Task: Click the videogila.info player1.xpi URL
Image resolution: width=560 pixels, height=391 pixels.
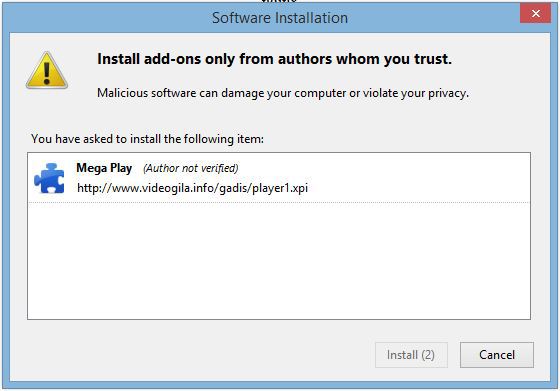Action: tap(192, 188)
